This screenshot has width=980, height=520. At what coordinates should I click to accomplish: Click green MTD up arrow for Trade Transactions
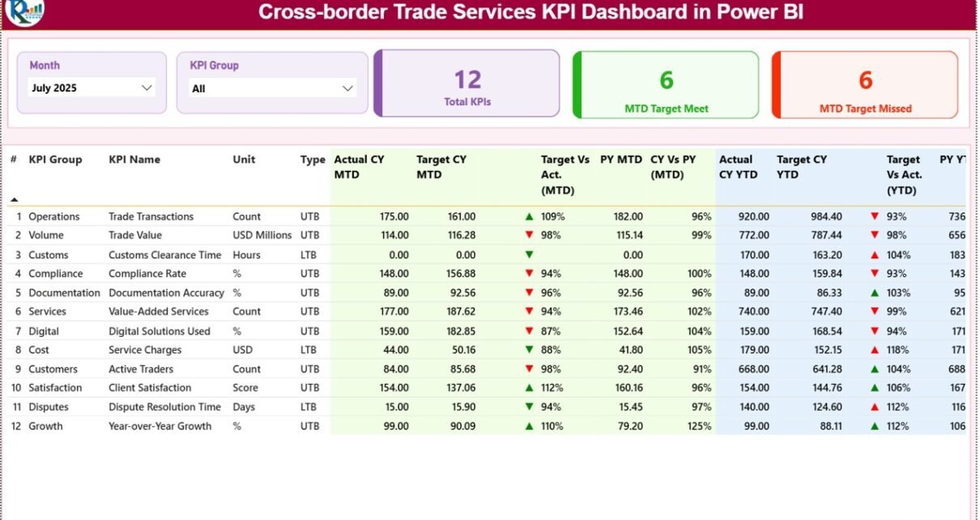[529, 216]
